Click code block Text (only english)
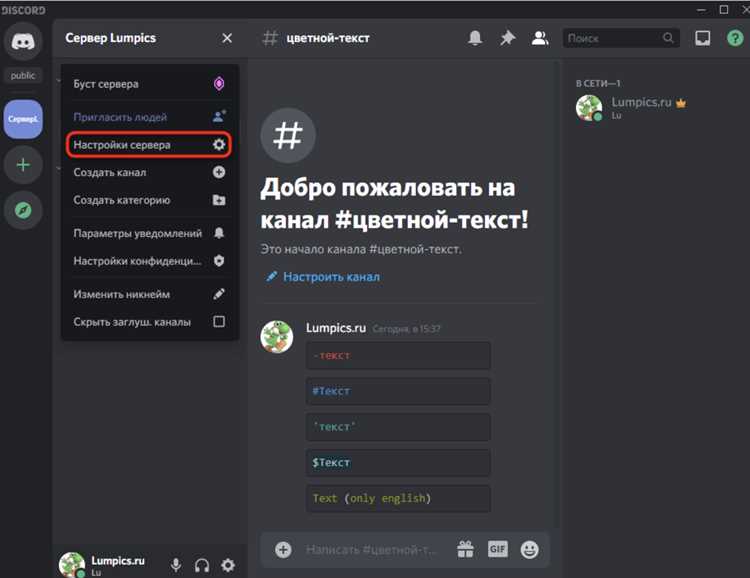The height and width of the screenshot is (578, 750). tap(398, 499)
